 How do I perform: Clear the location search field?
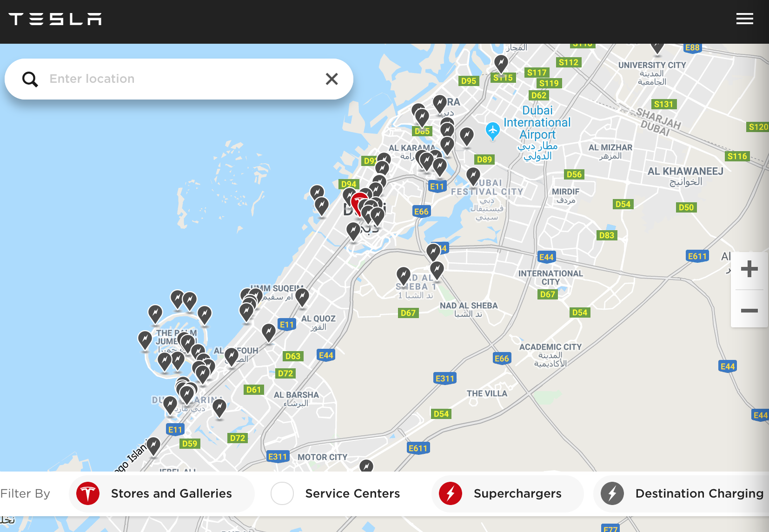coord(331,79)
